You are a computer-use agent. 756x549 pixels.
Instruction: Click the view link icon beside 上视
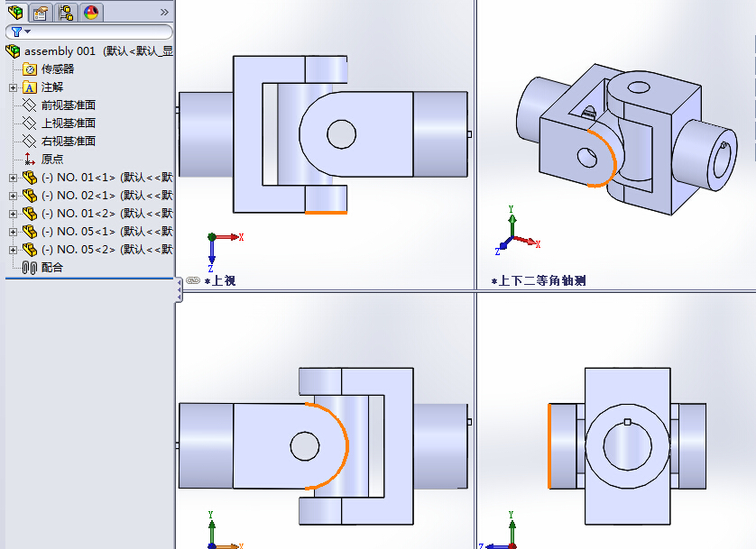pyautogui.click(x=193, y=280)
